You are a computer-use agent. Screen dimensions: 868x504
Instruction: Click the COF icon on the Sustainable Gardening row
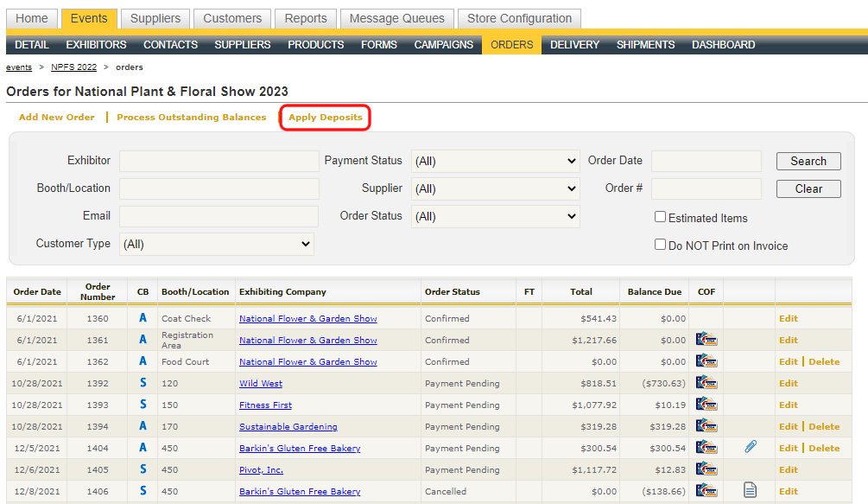click(x=706, y=426)
